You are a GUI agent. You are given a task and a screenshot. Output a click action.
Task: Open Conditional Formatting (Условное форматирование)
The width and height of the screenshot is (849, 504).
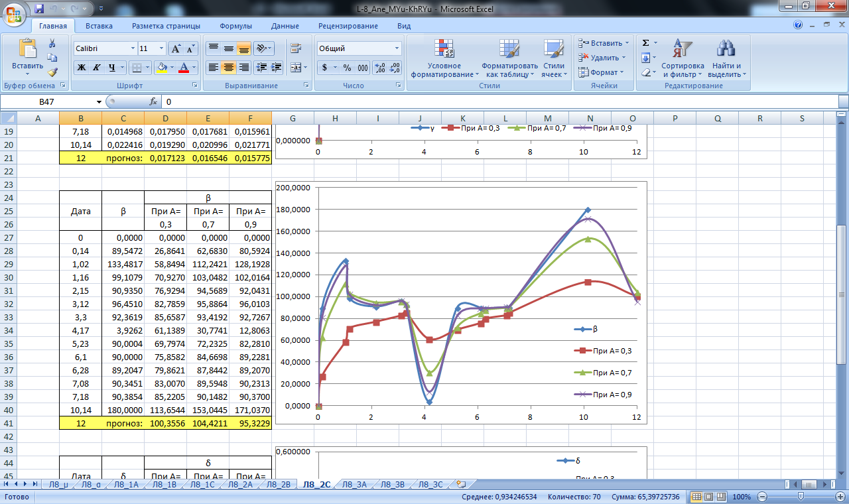[x=444, y=58]
